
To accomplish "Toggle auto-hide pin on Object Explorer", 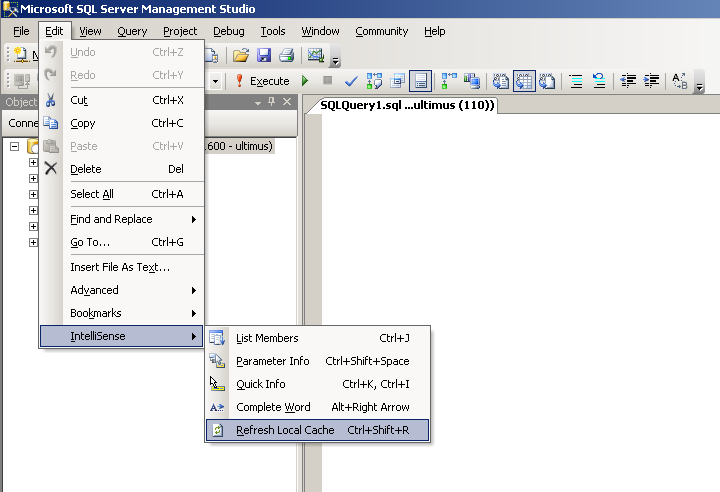I will click(x=271, y=102).
